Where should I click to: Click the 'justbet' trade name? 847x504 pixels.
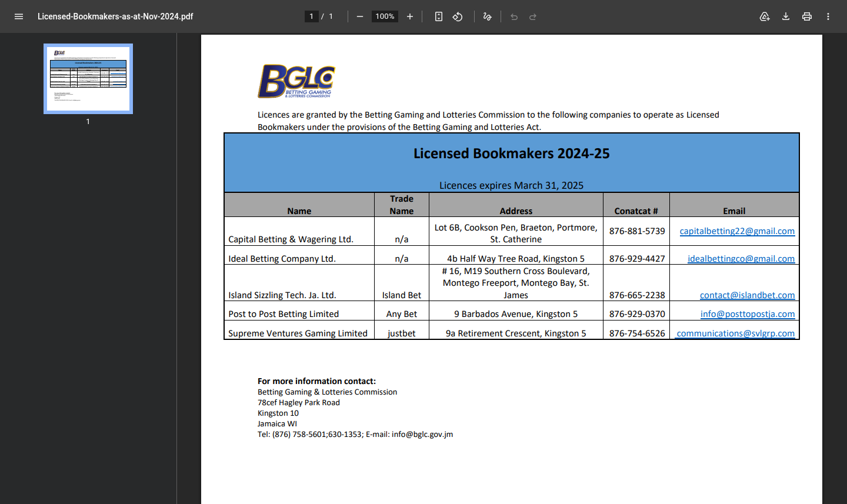coord(402,333)
